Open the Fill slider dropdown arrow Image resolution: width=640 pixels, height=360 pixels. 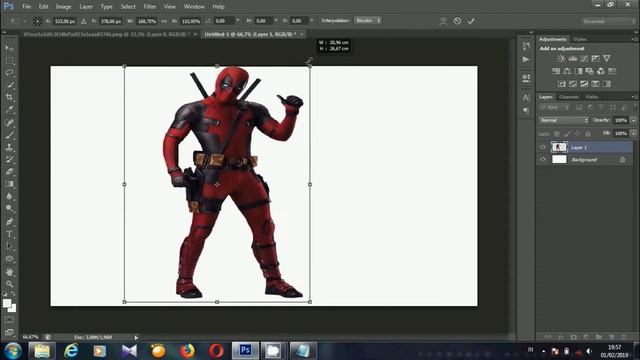[x=633, y=133]
